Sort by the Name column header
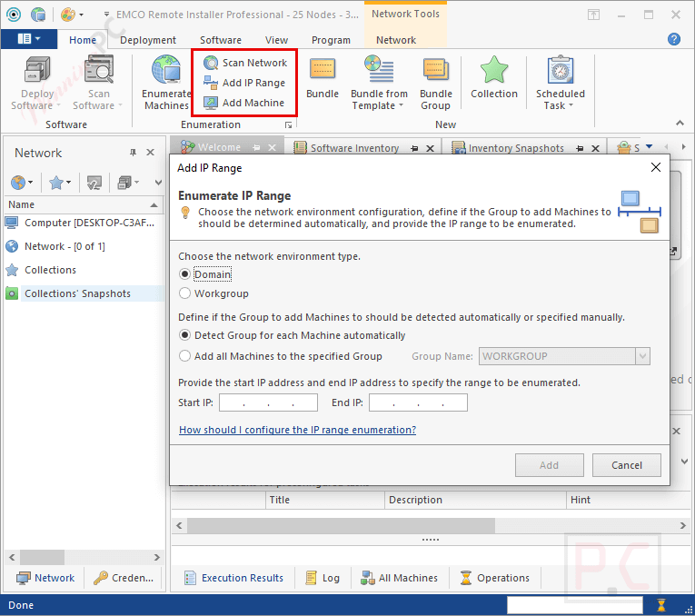The height and width of the screenshot is (616, 695). [84, 204]
